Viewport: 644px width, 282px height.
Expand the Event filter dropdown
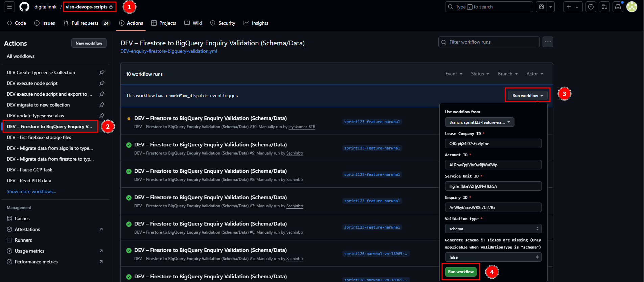pos(454,74)
